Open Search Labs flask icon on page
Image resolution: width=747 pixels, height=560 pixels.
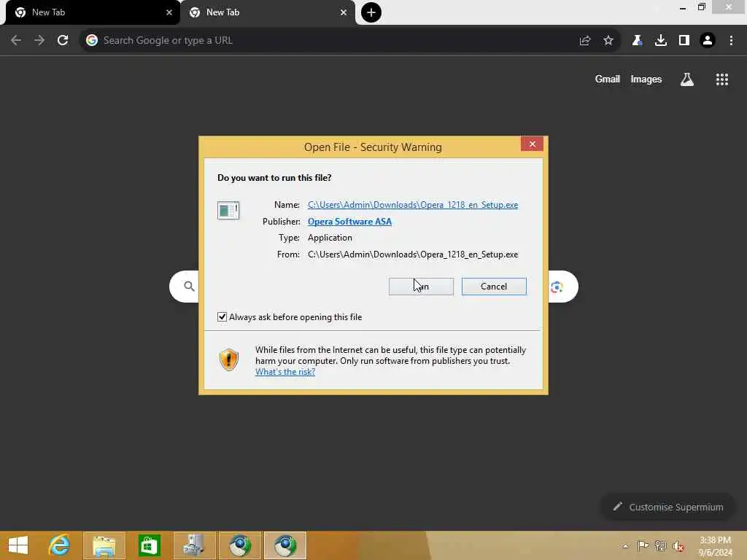tap(687, 79)
